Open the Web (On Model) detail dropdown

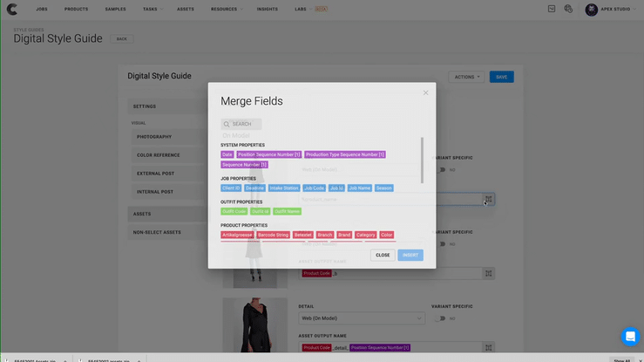pyautogui.click(x=360, y=318)
